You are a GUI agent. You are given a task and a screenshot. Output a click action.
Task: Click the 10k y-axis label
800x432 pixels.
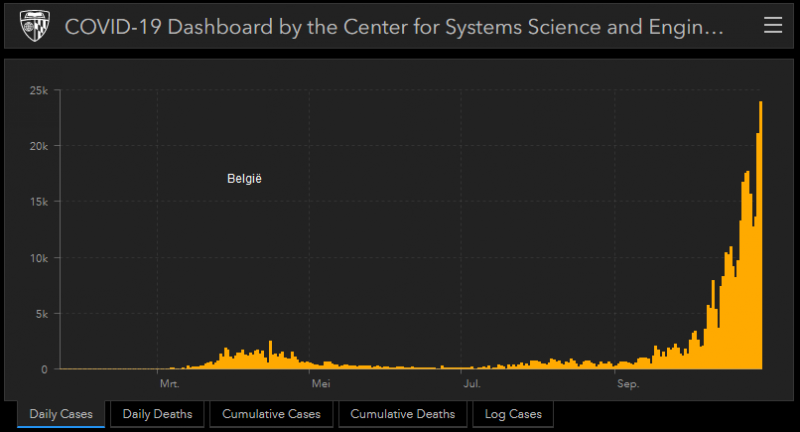38,258
